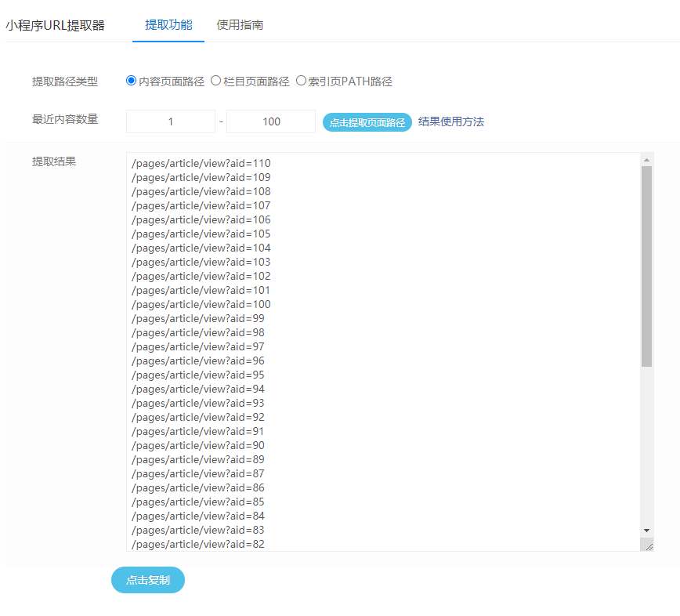Click line /pages/article/view?aid=110
The height and width of the screenshot is (616, 680).
click(201, 164)
